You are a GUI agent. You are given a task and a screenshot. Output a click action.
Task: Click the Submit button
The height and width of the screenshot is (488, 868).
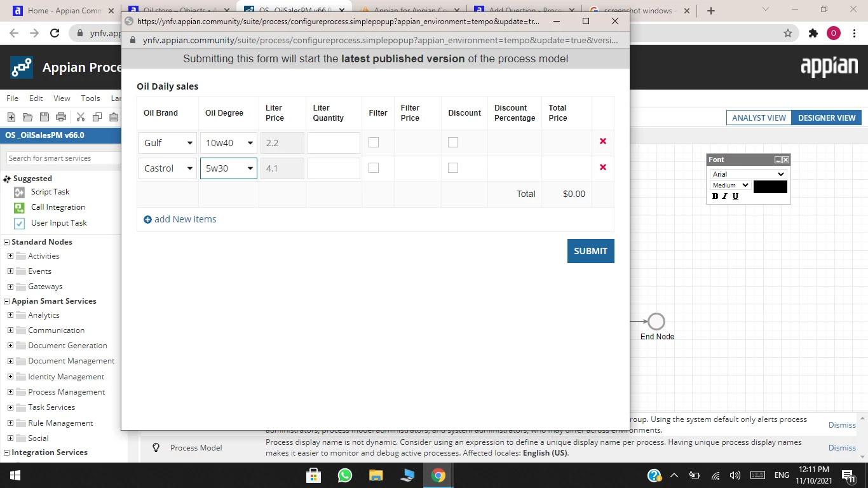590,251
